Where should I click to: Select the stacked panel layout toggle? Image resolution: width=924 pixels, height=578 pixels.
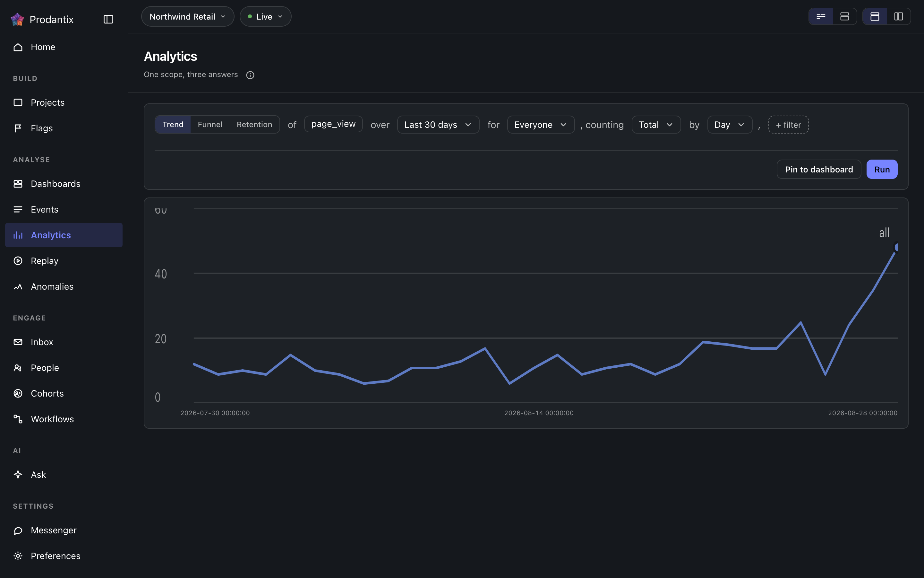click(875, 16)
